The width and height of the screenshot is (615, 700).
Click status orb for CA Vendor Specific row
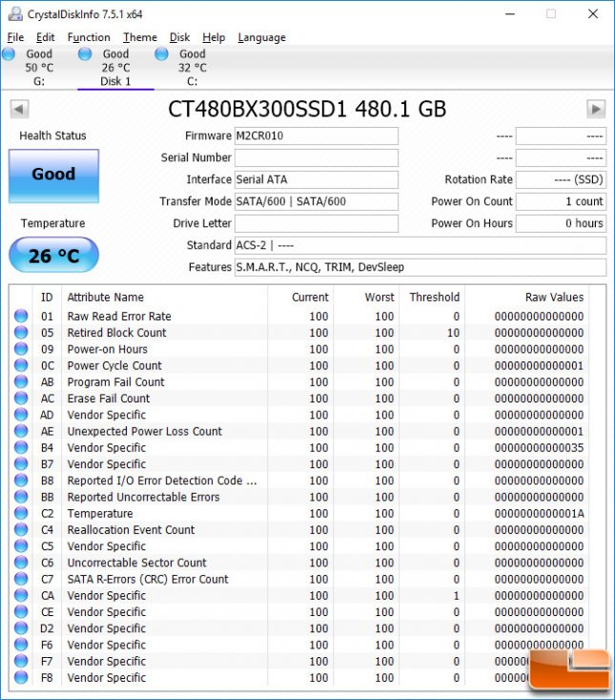(21, 595)
